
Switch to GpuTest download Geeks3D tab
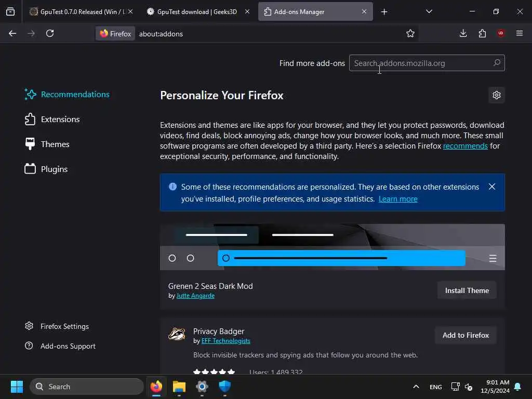click(x=198, y=12)
